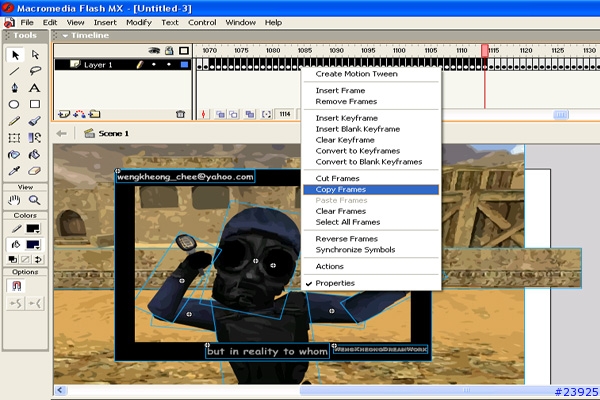The image size is (600, 400).
Task: Click the Swap Colors button
Action: click(38, 260)
